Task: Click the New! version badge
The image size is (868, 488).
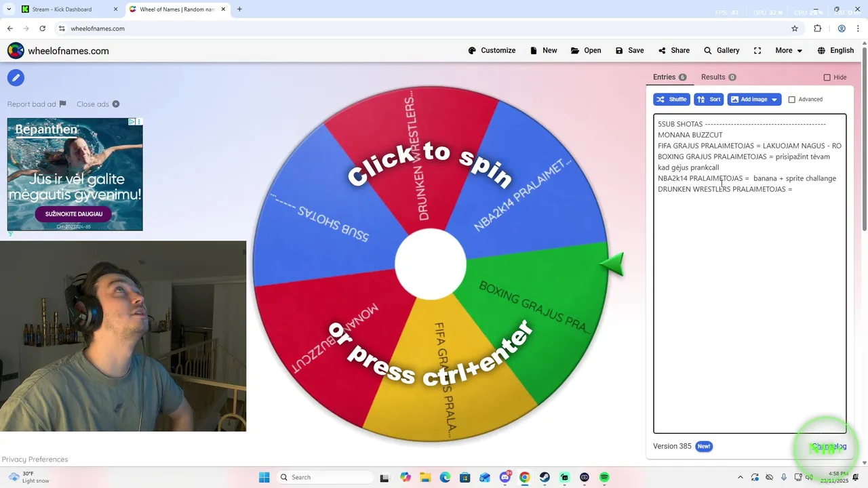Action: tap(704, 446)
